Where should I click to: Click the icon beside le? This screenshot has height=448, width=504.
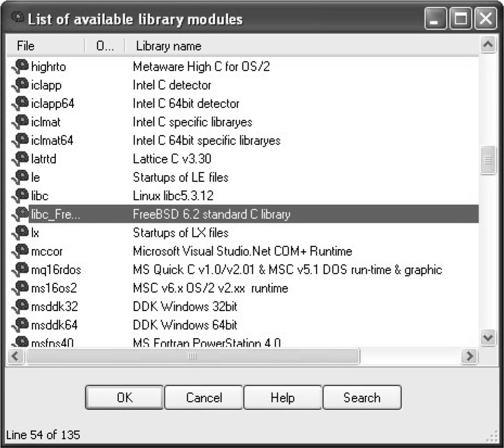20,178
